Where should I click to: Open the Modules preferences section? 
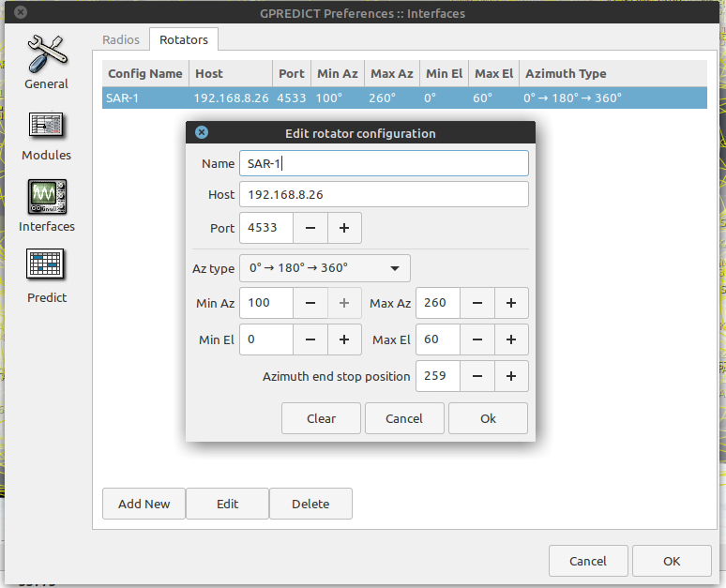point(46,136)
